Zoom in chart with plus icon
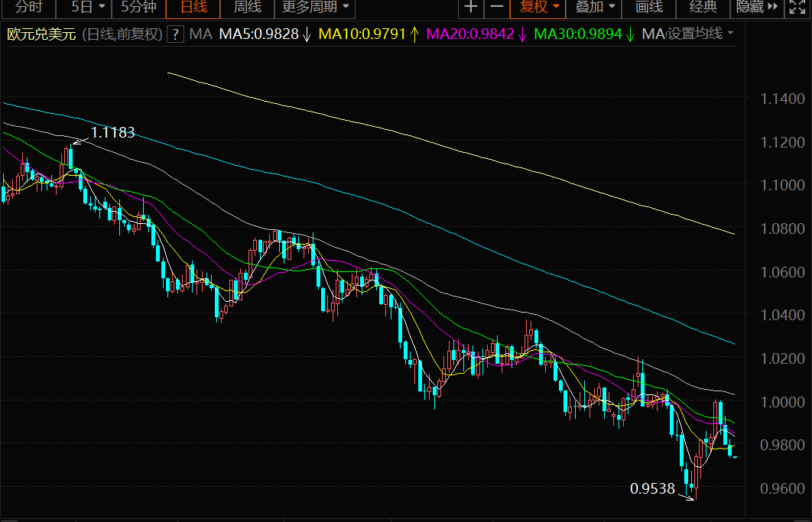Screen dimensions: 812x522 click(x=471, y=7)
